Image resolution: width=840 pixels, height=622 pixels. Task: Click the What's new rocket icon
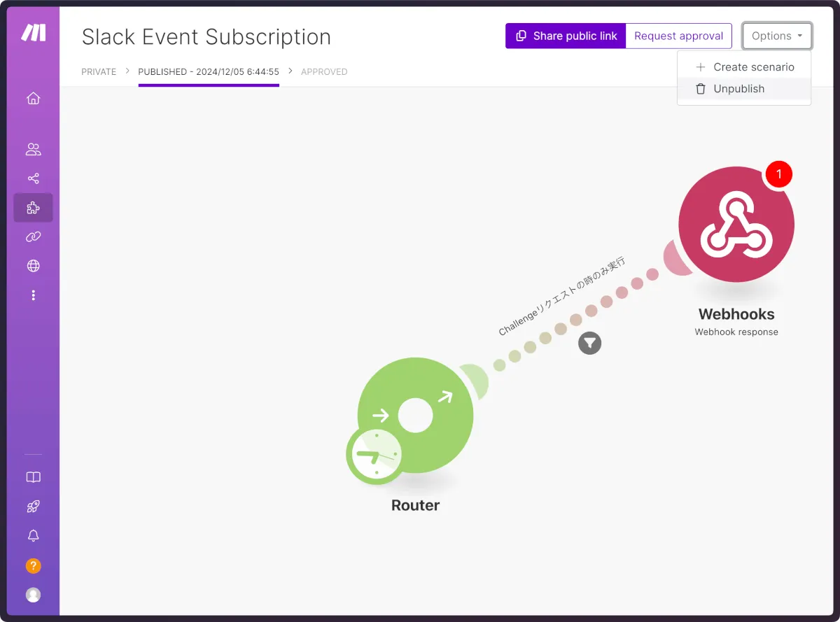click(33, 507)
